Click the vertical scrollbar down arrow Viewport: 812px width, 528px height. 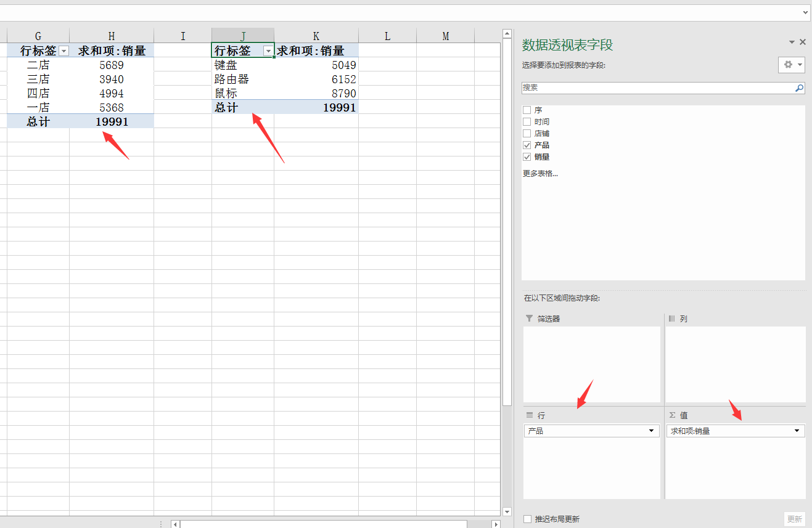point(507,511)
